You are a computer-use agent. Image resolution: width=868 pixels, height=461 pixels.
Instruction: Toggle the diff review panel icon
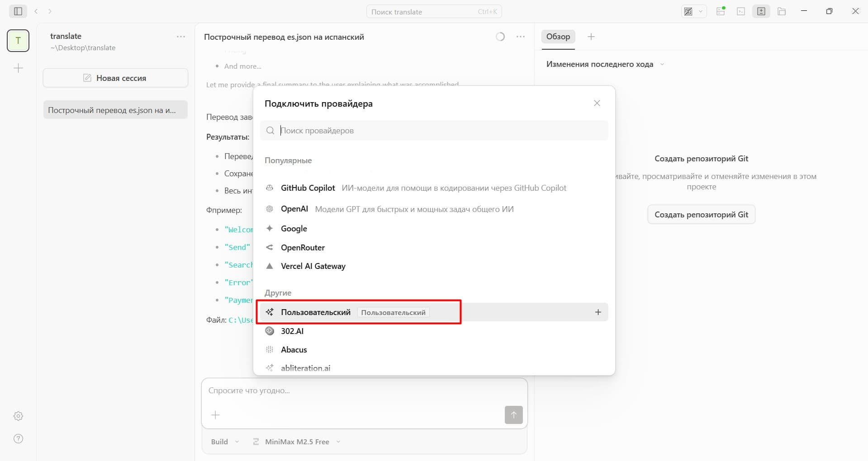coord(761,12)
